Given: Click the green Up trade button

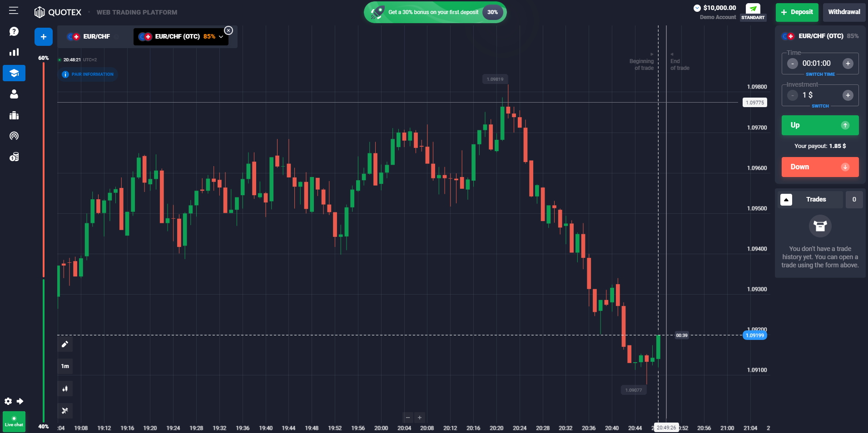Looking at the screenshot, I should click(x=820, y=125).
